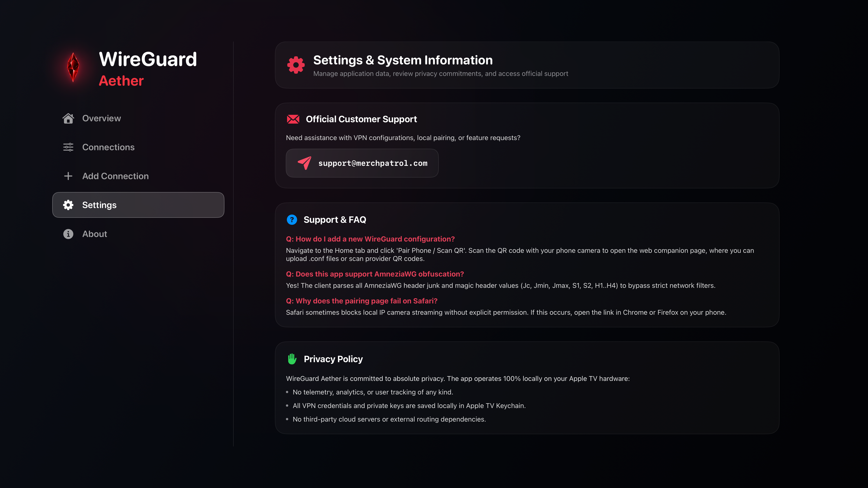Select the Settings menu item
This screenshot has height=488, width=868.
coord(138,205)
